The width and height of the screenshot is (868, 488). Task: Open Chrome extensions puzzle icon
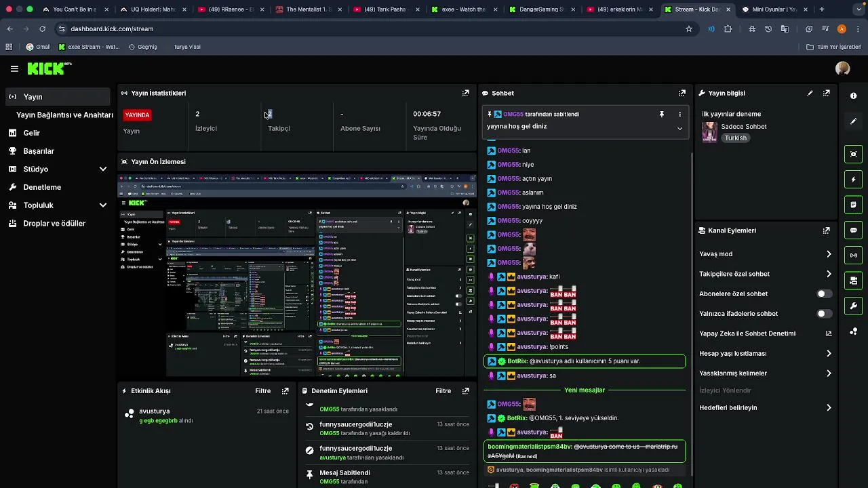728,29
